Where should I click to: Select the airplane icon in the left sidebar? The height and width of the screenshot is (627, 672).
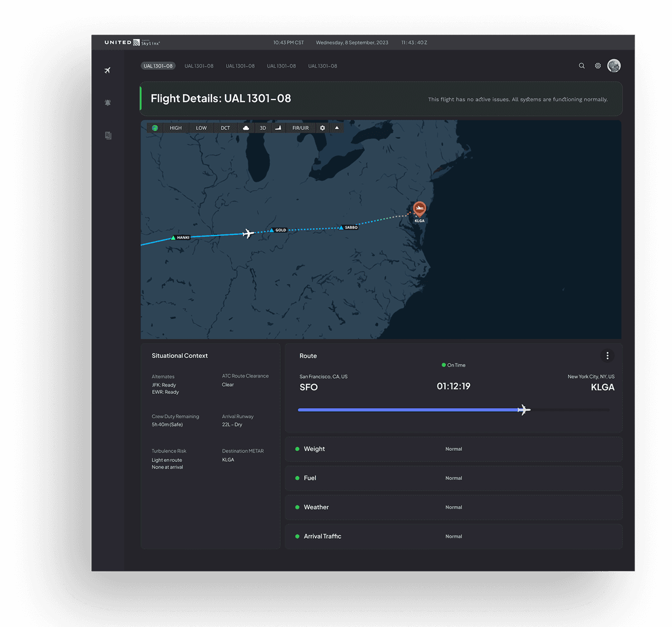click(x=107, y=70)
